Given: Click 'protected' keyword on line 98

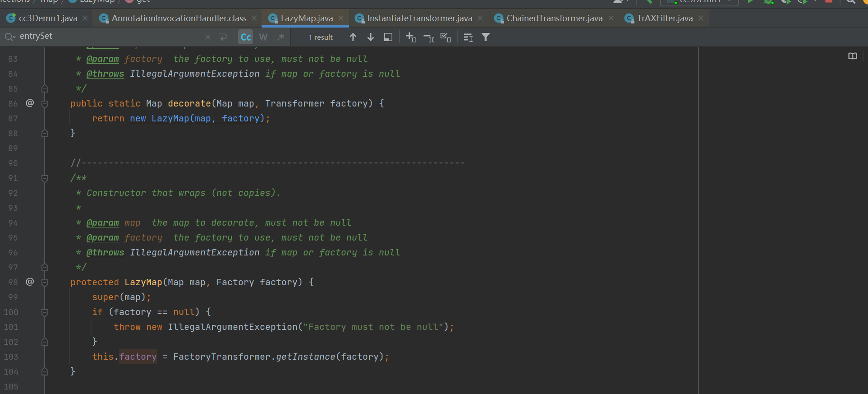Looking at the screenshot, I should coord(95,282).
